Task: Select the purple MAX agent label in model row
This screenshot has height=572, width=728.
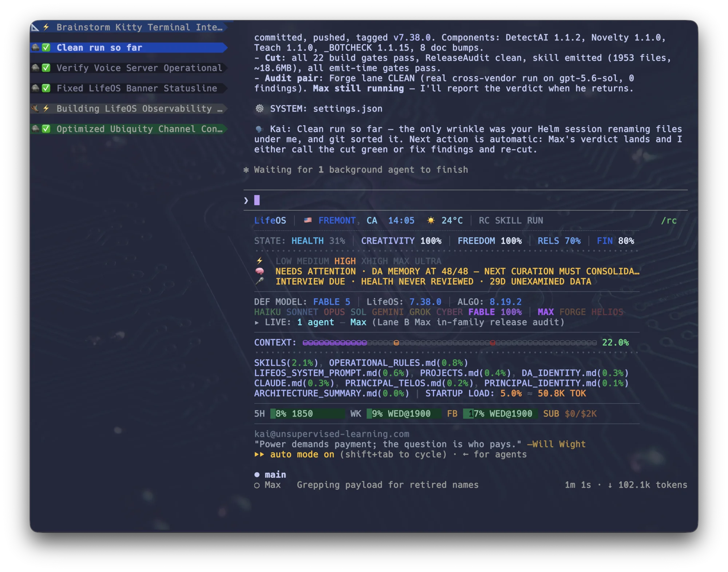Action: (546, 312)
